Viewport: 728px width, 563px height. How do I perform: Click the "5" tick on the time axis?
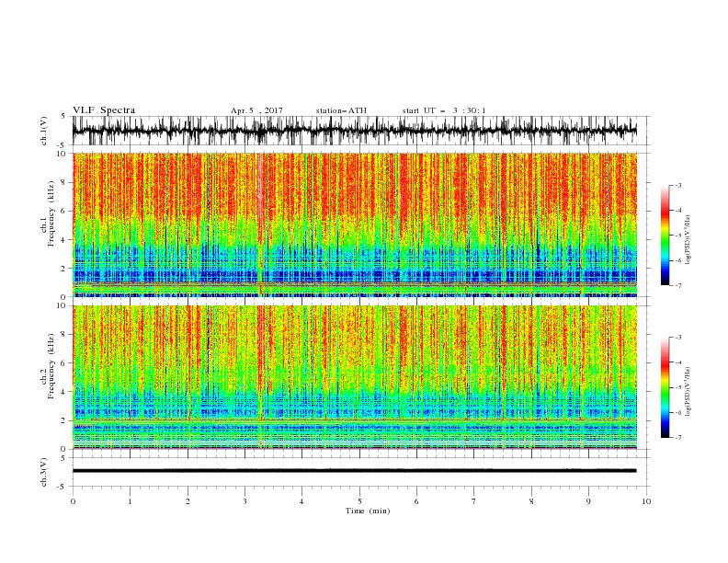point(359,501)
